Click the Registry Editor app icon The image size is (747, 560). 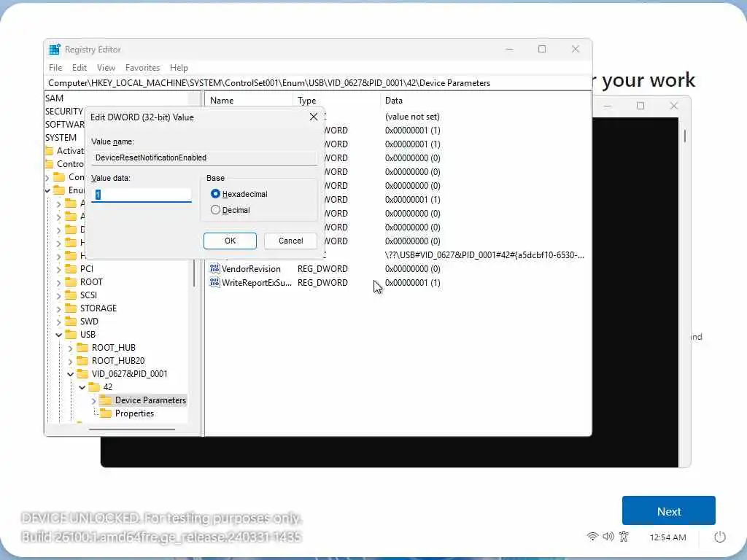pyautogui.click(x=55, y=50)
